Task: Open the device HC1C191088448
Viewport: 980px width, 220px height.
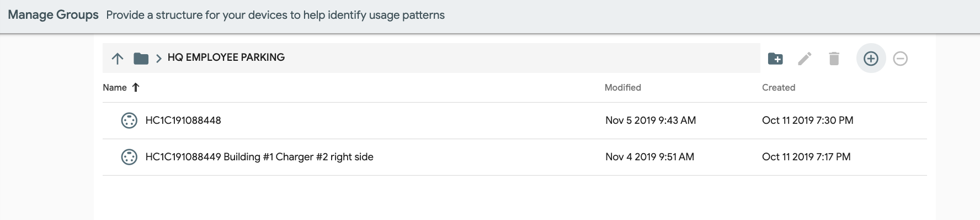Action: point(183,121)
